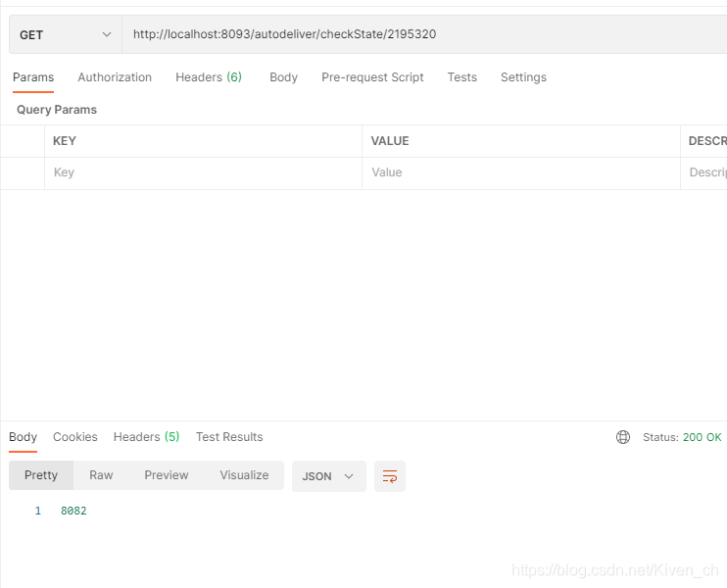Select the Visualize view button
This screenshot has width=727, height=588.
pyautogui.click(x=244, y=475)
